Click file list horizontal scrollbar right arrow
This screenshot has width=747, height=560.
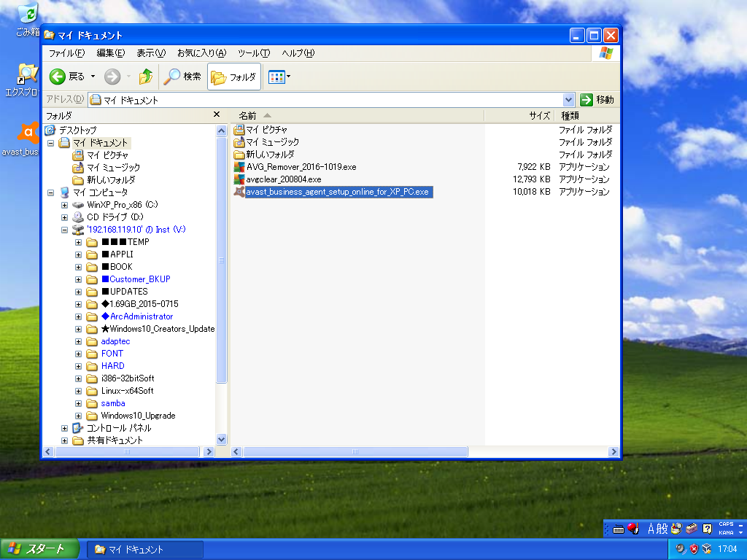pyautogui.click(x=614, y=451)
